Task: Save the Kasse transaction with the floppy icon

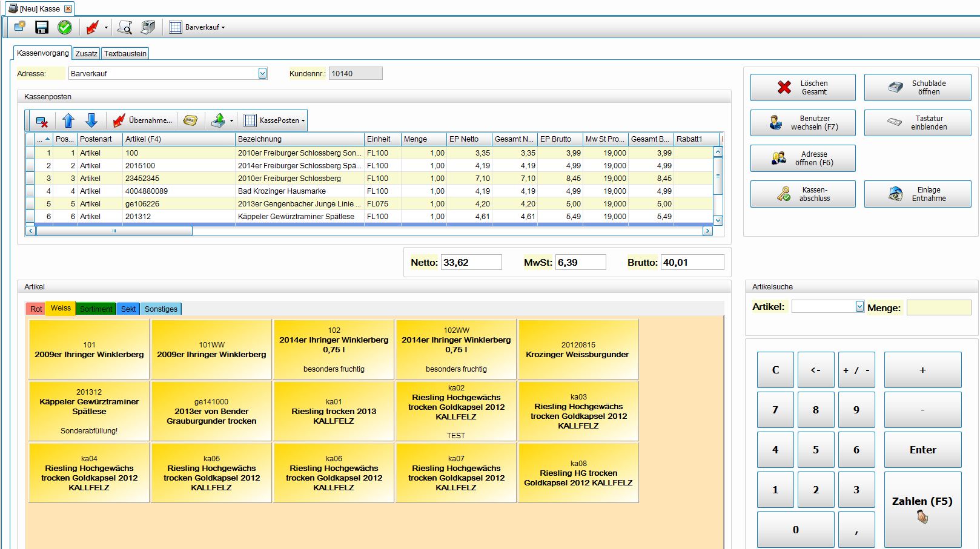Action: click(x=42, y=27)
